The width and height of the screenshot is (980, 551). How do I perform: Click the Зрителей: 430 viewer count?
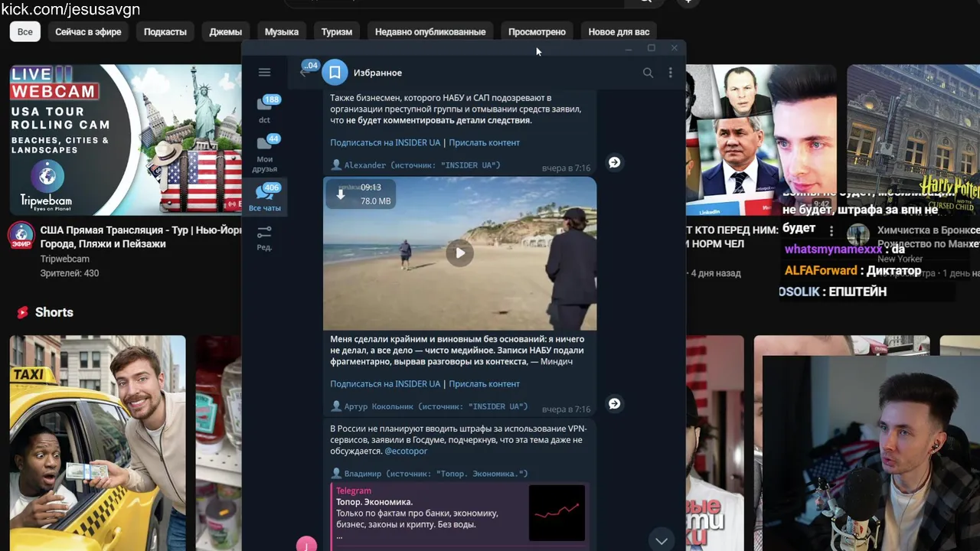pos(70,273)
